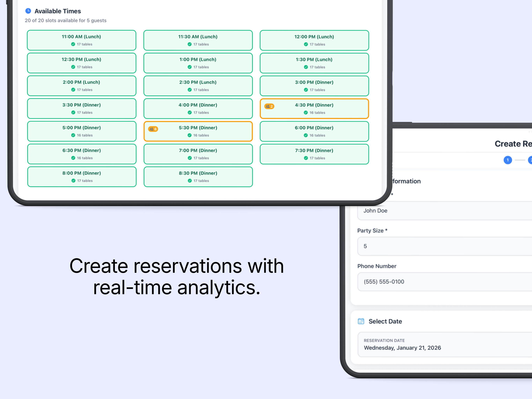
Task: Click '16 tables' under 6:00 PM
Action: [317, 135]
